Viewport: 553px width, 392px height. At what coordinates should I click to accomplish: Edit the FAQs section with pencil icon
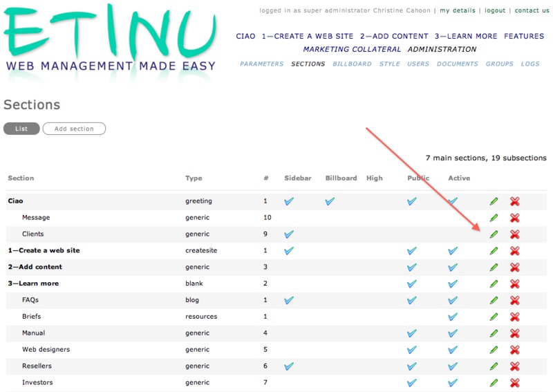(x=494, y=301)
